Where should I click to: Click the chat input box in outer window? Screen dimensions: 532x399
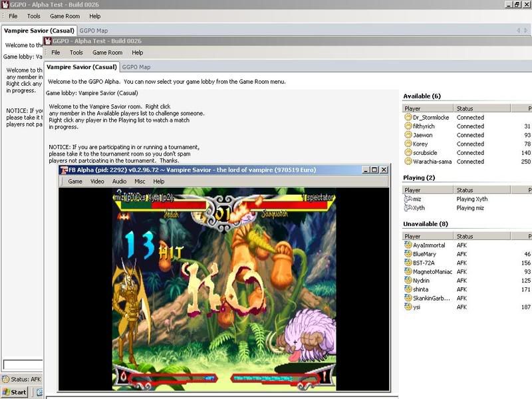point(23,364)
